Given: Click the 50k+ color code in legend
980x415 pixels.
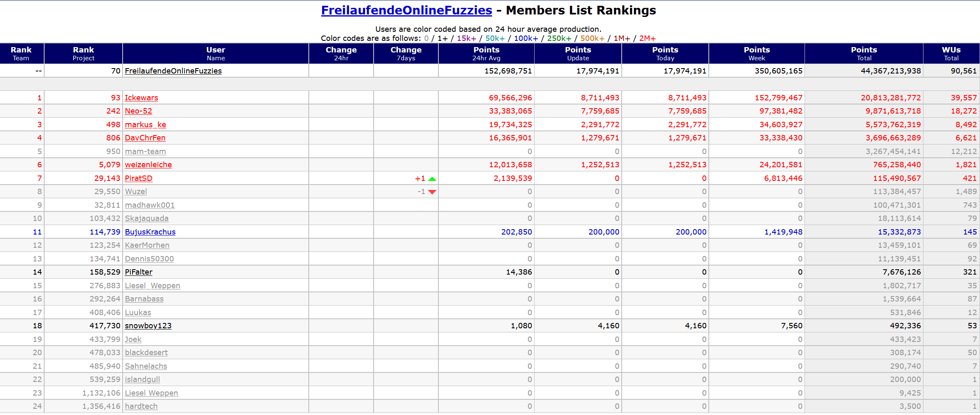Looking at the screenshot, I should 495,38.
